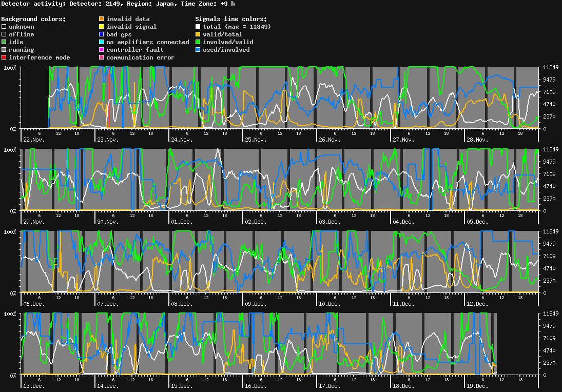Select the orange valid/total line swatch

198,34
